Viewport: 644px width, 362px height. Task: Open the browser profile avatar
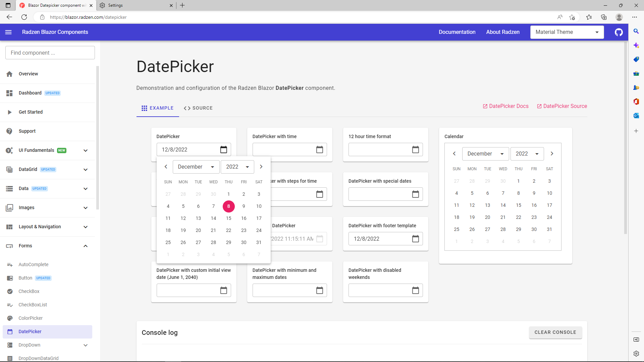(619, 17)
